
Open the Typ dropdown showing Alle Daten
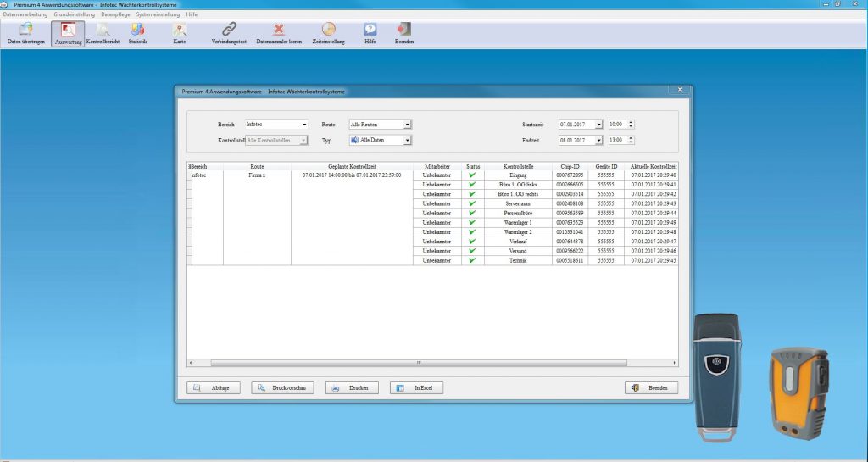point(407,140)
